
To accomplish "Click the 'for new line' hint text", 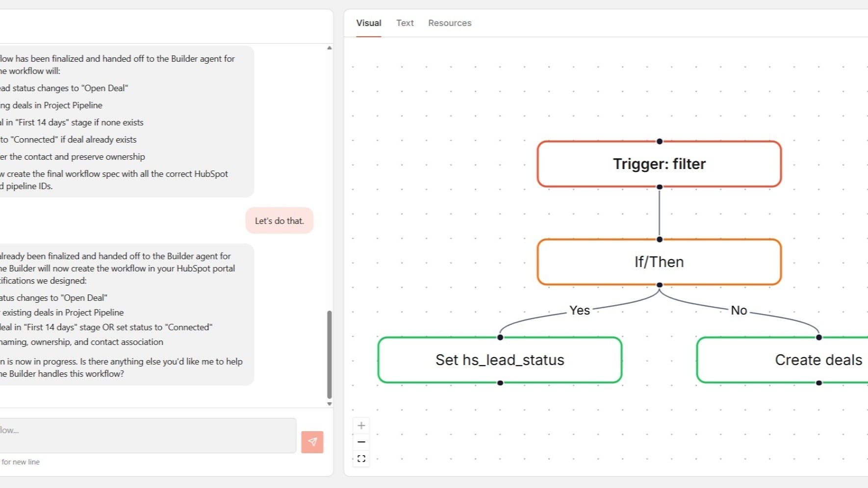I will coord(21,462).
